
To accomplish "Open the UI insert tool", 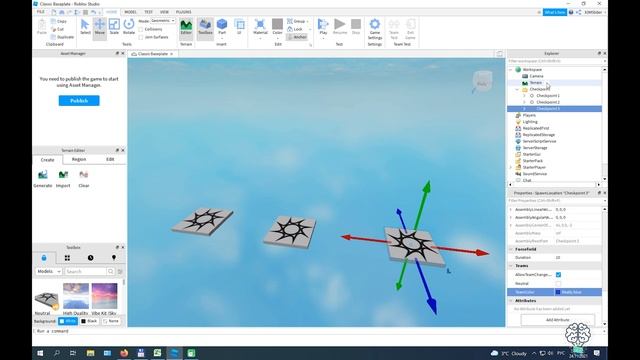I will 240,27.
